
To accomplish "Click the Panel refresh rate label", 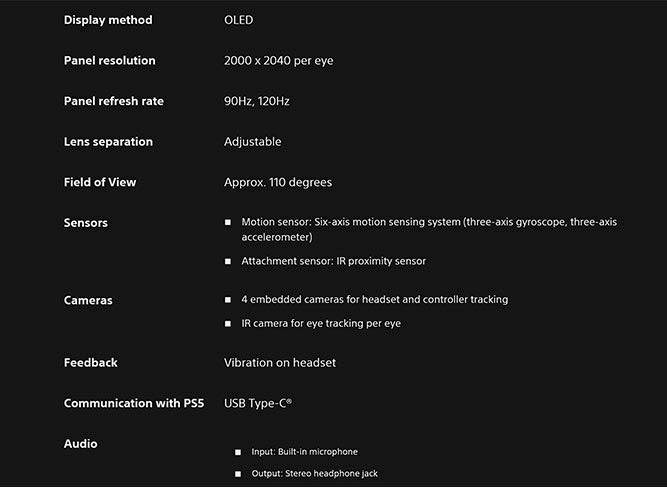I will pos(114,101).
